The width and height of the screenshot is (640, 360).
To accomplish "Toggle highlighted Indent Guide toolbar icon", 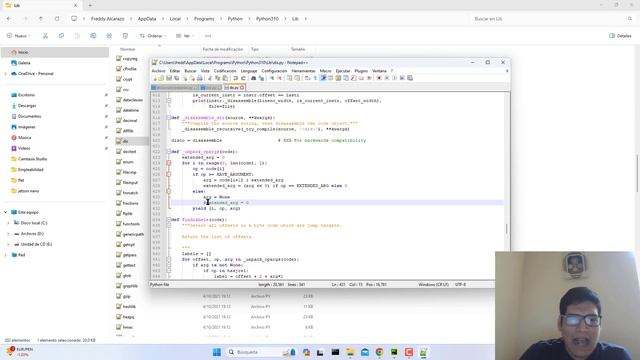I will click(323, 78).
